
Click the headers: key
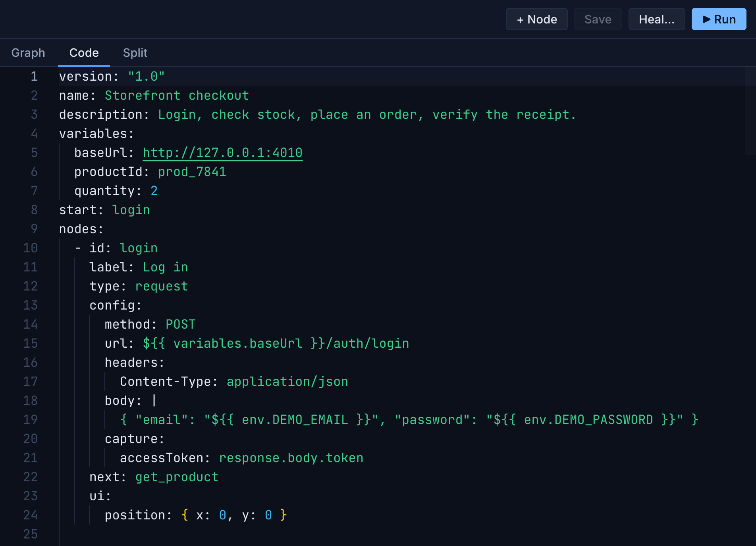point(134,362)
